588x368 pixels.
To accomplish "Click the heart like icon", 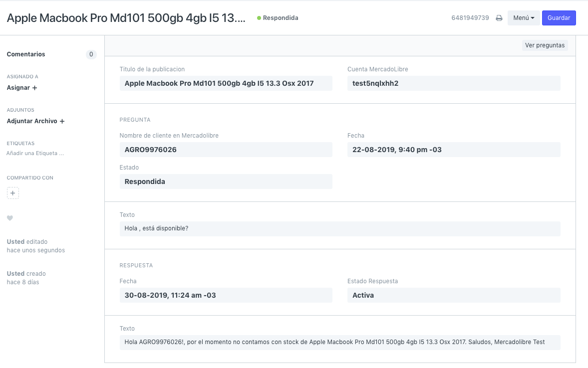I will point(10,218).
